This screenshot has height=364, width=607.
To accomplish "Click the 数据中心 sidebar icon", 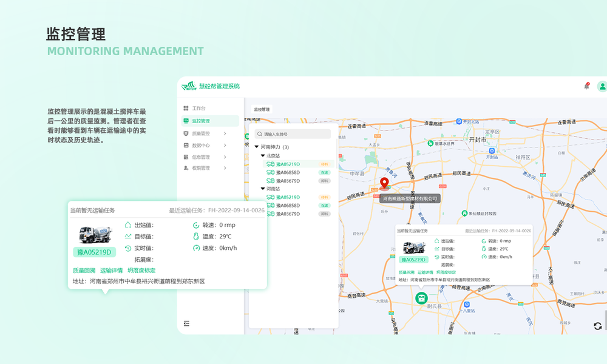I will [x=186, y=146].
